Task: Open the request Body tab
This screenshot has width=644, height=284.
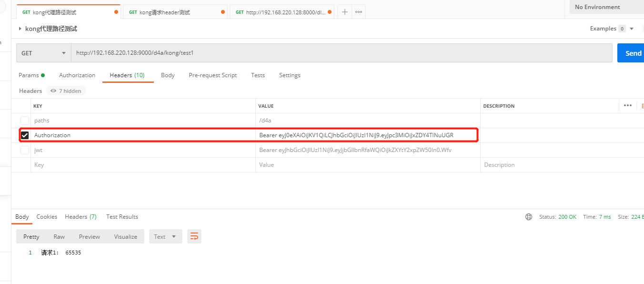Action: pyautogui.click(x=168, y=75)
